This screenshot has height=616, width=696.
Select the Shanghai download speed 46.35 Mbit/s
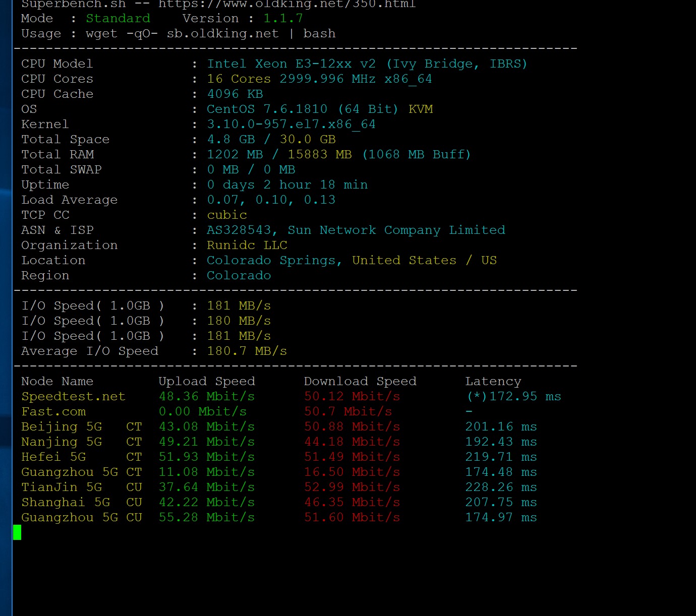[352, 503]
